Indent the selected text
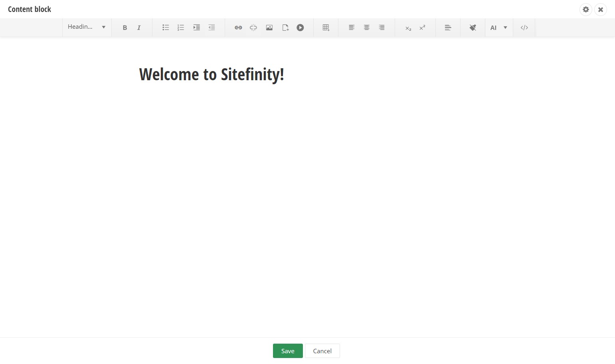This screenshot has height=364, width=615. click(x=196, y=28)
